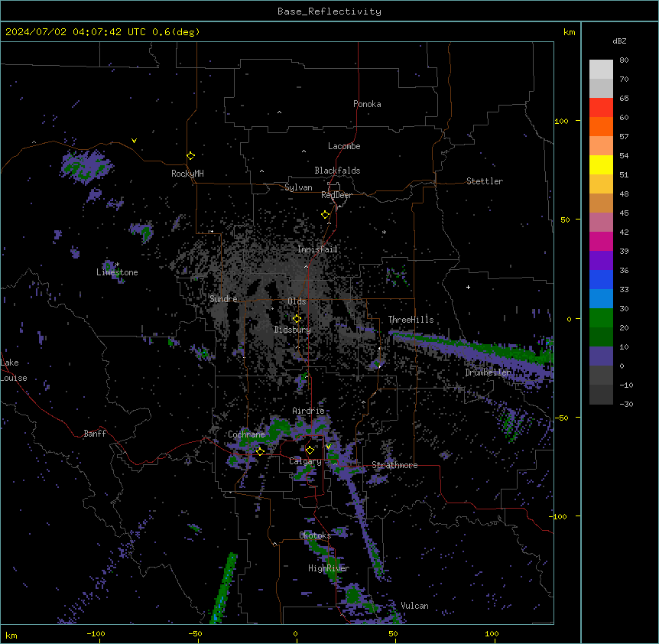This screenshot has height=644, width=659.
Task: Pick the blue 33-36 dBZ legend swatch
Action: click(601, 280)
